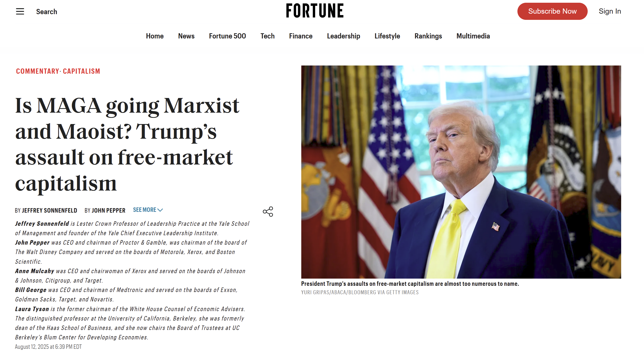Viewport: 644px width, 357px height.
Task: Navigate to Fortune 500
Action: [x=227, y=36]
